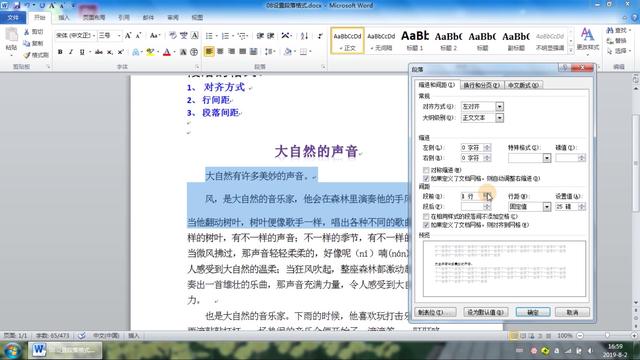This screenshot has width=640, height=360.
Task: Click the Subscript icon
Action: [110, 52]
